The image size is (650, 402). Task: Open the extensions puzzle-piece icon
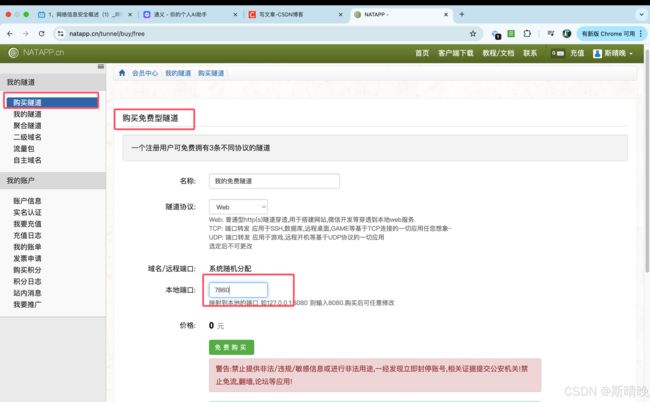point(527,34)
